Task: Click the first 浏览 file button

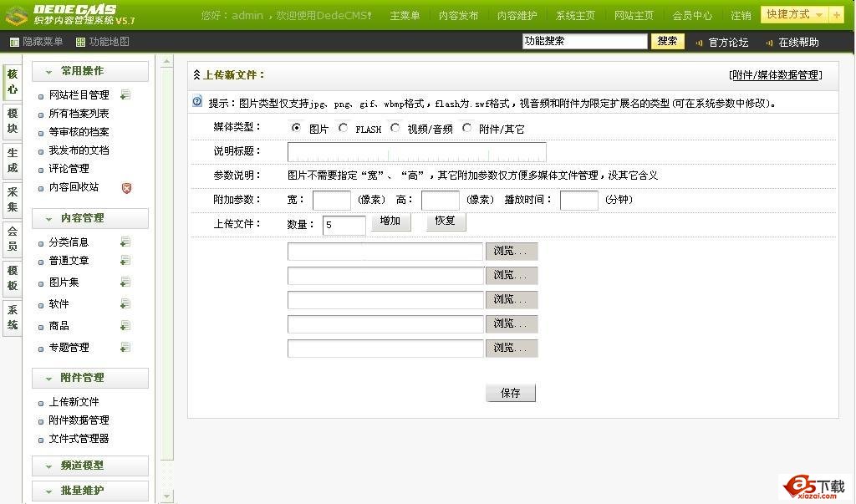Action: tap(512, 252)
